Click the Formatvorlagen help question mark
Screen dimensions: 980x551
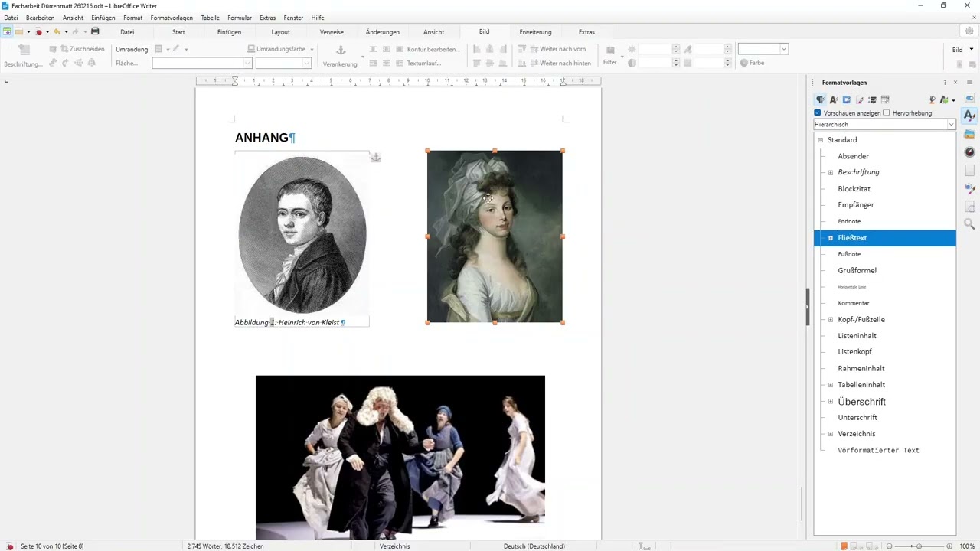coord(945,82)
